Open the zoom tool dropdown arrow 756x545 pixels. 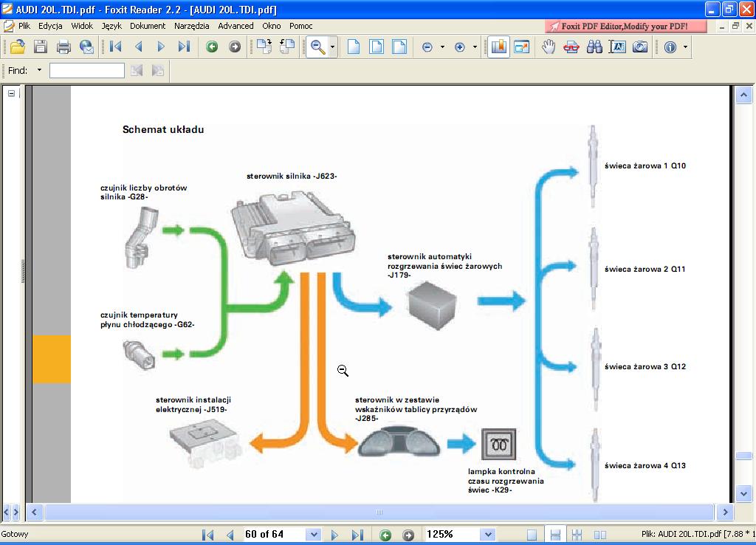[333, 47]
